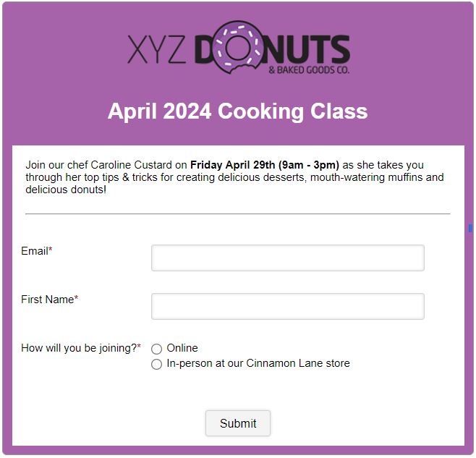Click the small blue marker on right edge

[470, 228]
